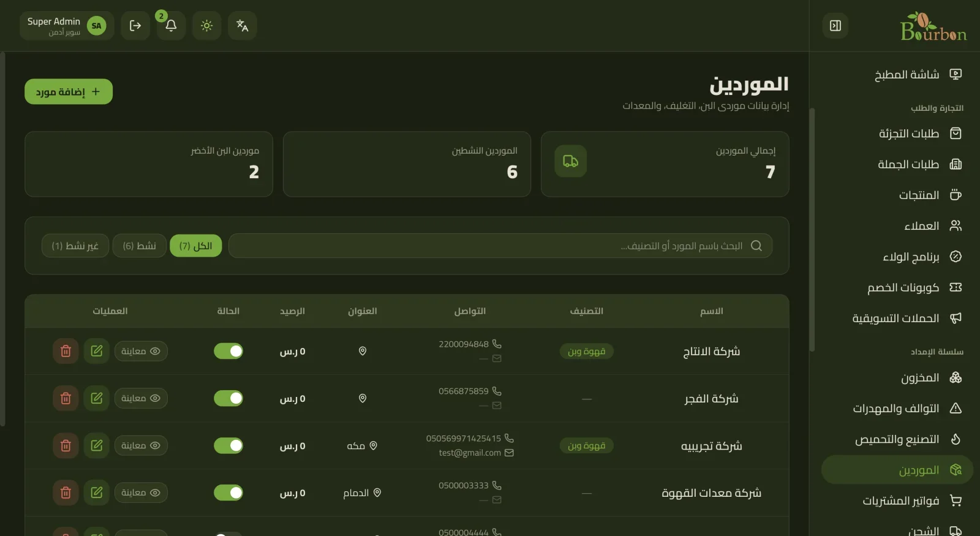
Task: Edit supplier شركة معدات القهوة
Action: pos(97,493)
